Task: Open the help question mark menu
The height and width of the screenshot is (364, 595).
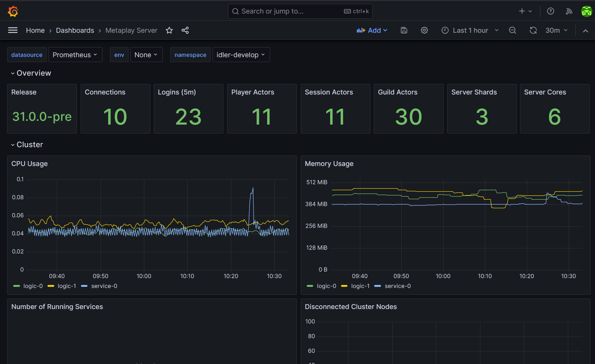Action: (x=551, y=11)
